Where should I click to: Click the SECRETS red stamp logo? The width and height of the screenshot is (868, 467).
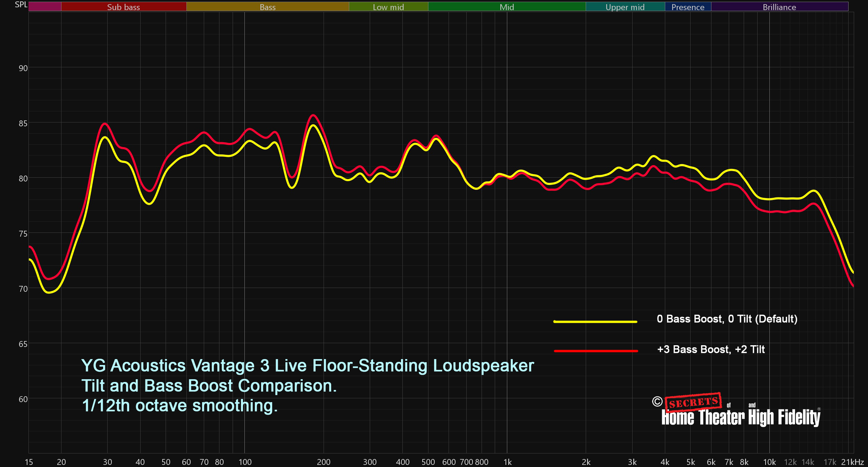tap(693, 402)
